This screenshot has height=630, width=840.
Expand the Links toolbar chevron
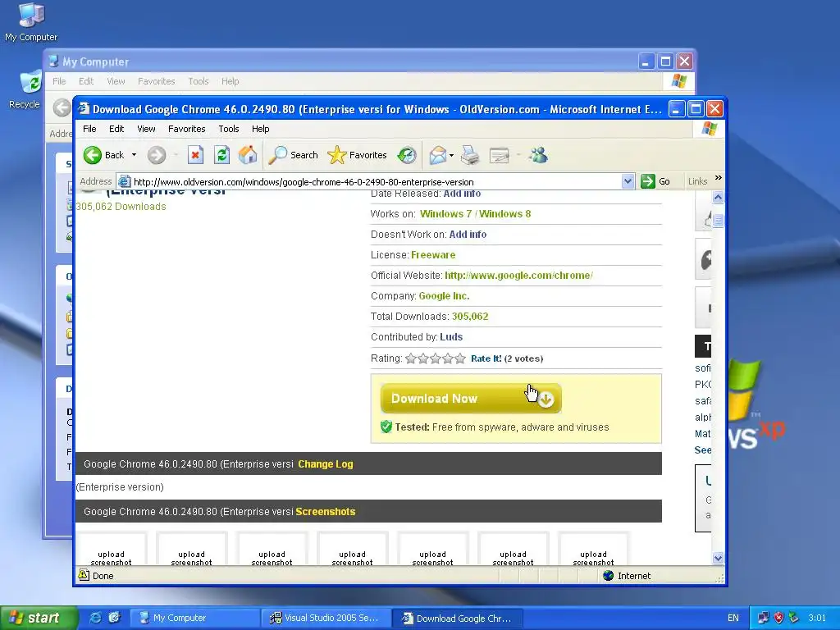pos(719,178)
